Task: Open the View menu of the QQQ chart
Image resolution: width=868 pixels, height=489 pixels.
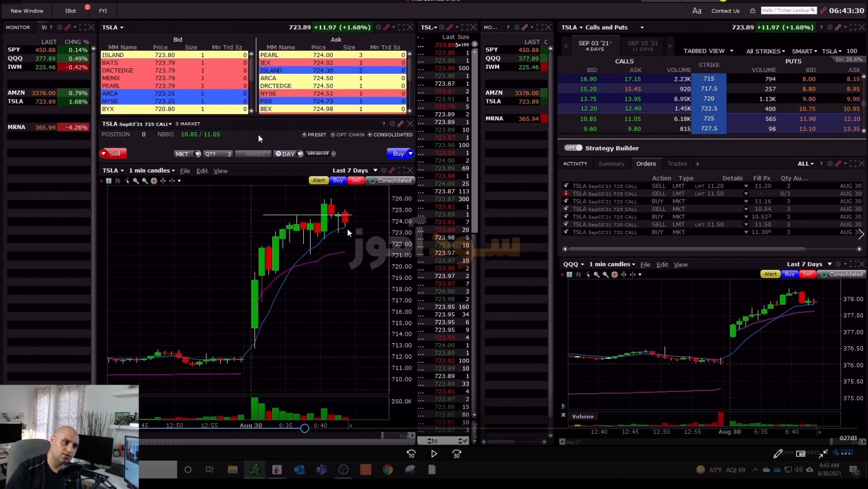Action: coord(681,264)
